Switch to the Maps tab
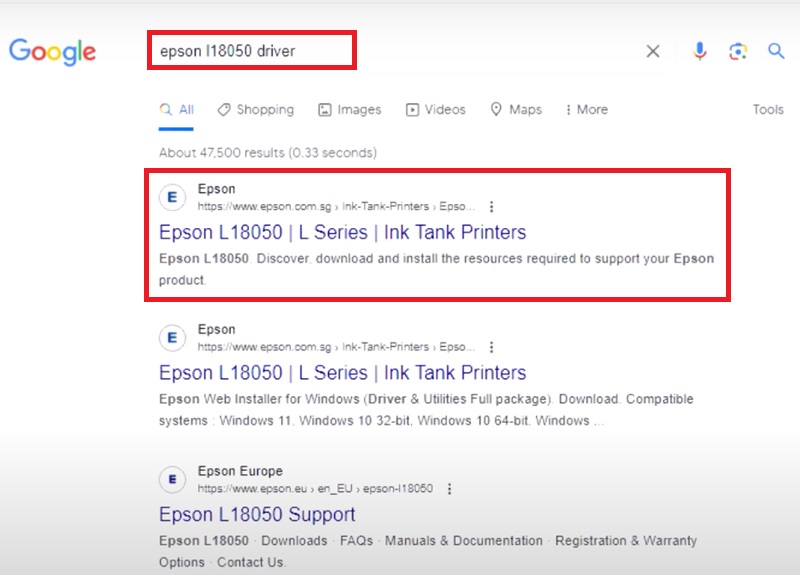 [516, 109]
